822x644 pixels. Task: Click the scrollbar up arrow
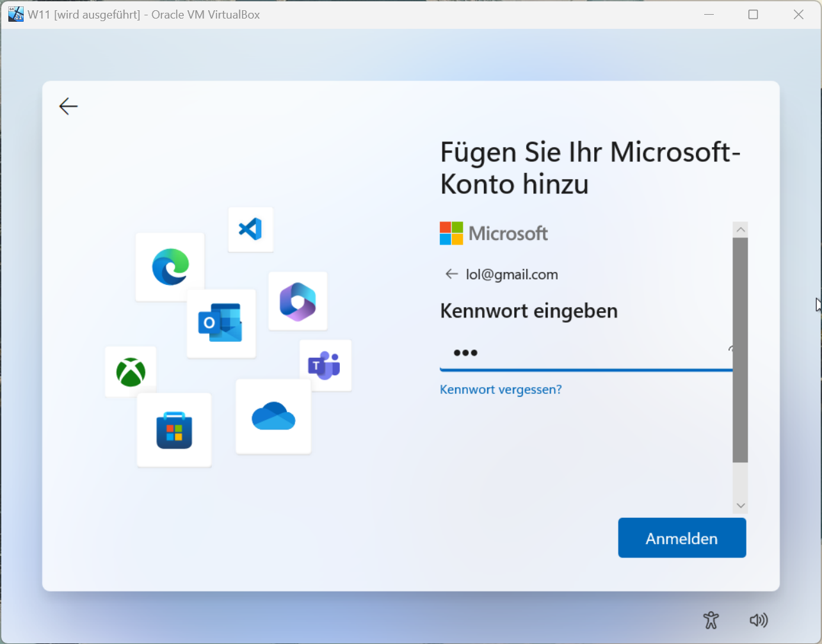741,229
